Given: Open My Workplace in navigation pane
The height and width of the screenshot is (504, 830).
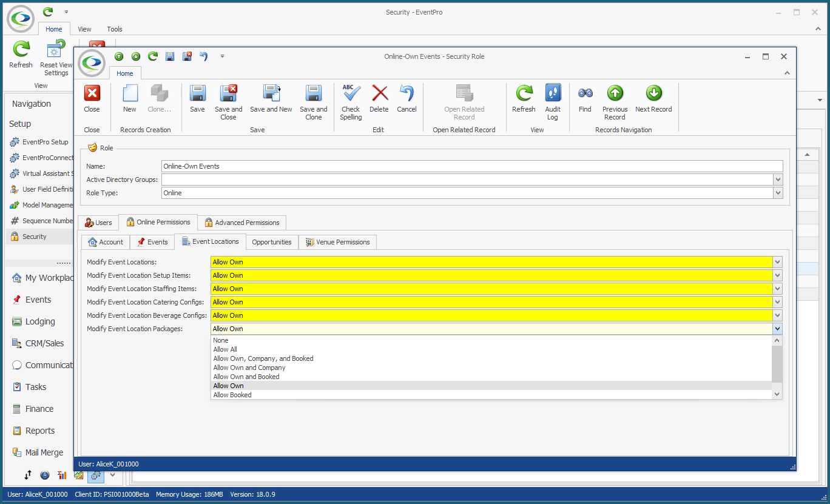Looking at the screenshot, I should point(42,278).
